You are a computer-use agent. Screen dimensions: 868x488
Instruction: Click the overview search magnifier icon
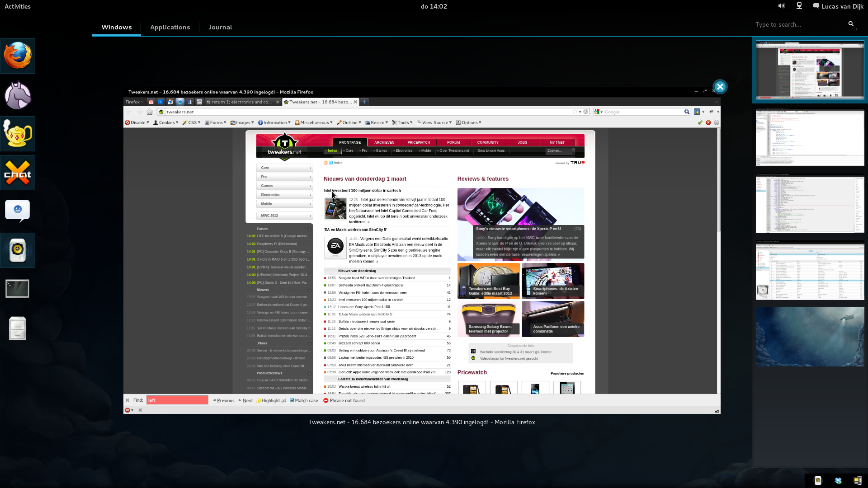pos(851,24)
